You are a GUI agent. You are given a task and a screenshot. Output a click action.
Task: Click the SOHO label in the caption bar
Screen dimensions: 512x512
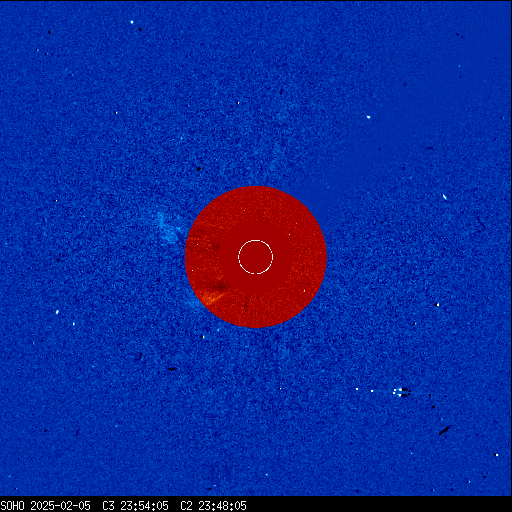point(13,506)
